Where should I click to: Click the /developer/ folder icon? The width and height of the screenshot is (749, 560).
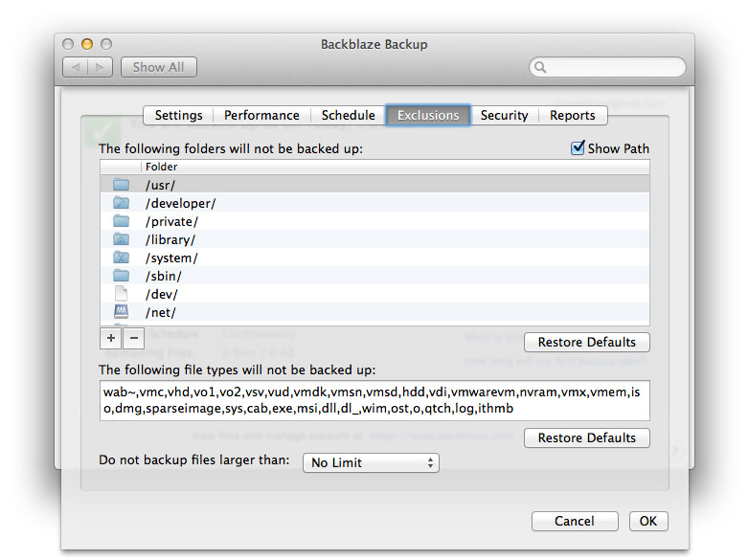(x=122, y=202)
